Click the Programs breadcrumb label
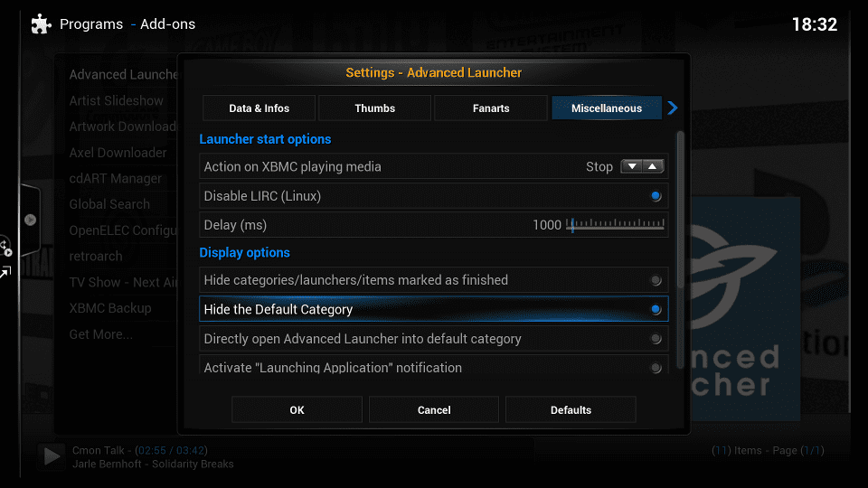 point(91,23)
